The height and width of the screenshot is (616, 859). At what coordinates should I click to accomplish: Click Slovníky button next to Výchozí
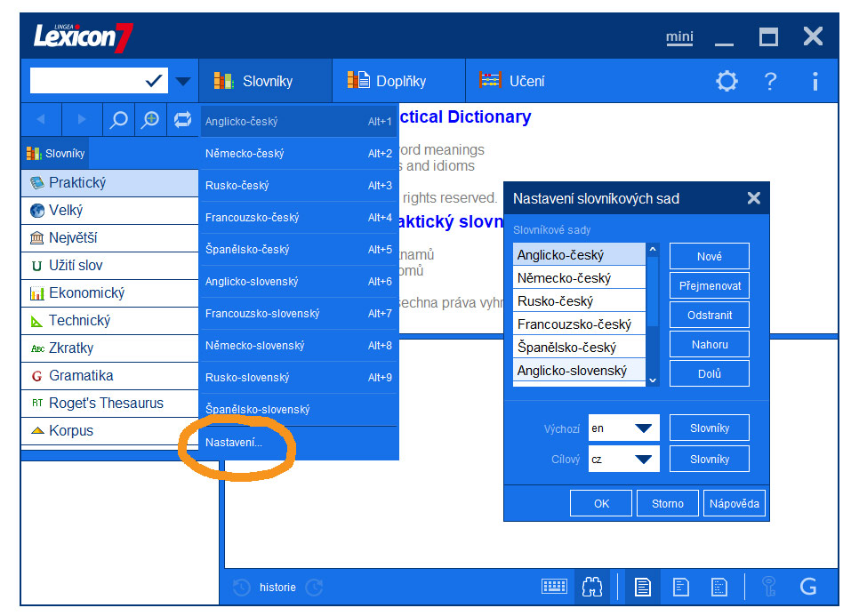[710, 428]
